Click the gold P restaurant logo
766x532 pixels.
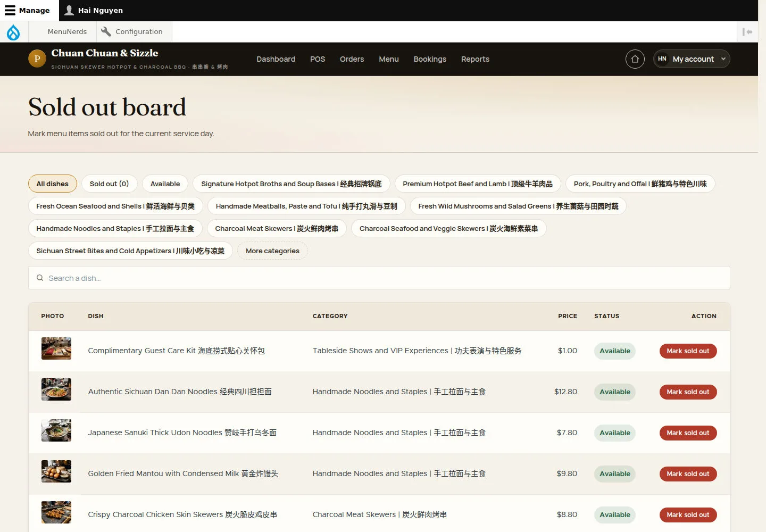tap(37, 59)
